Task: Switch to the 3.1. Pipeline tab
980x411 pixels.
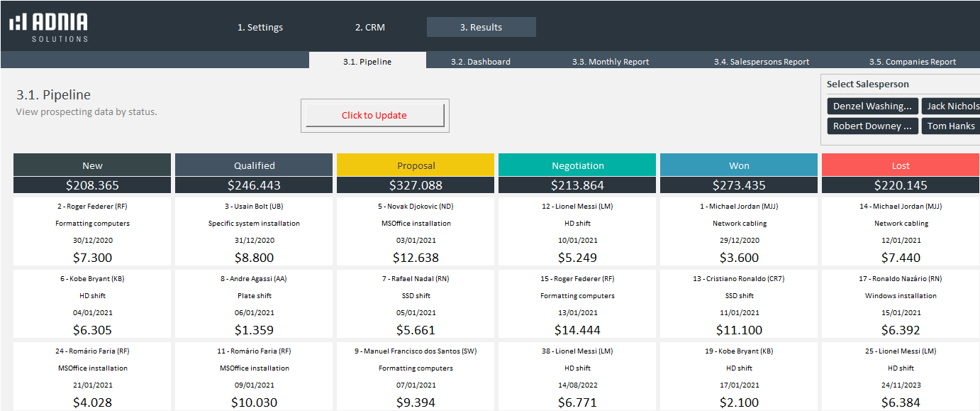Action: pyautogui.click(x=367, y=62)
